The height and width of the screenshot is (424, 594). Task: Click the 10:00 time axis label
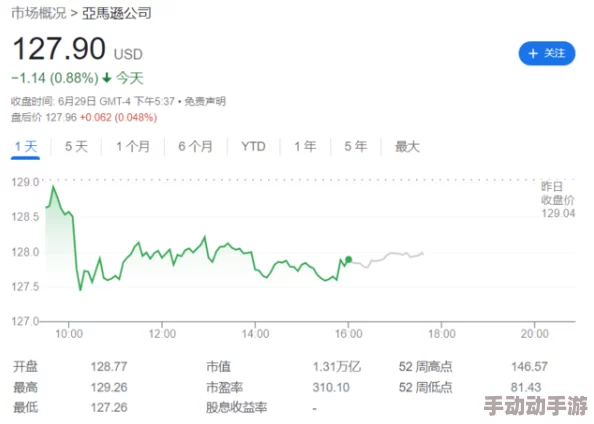[69, 334]
